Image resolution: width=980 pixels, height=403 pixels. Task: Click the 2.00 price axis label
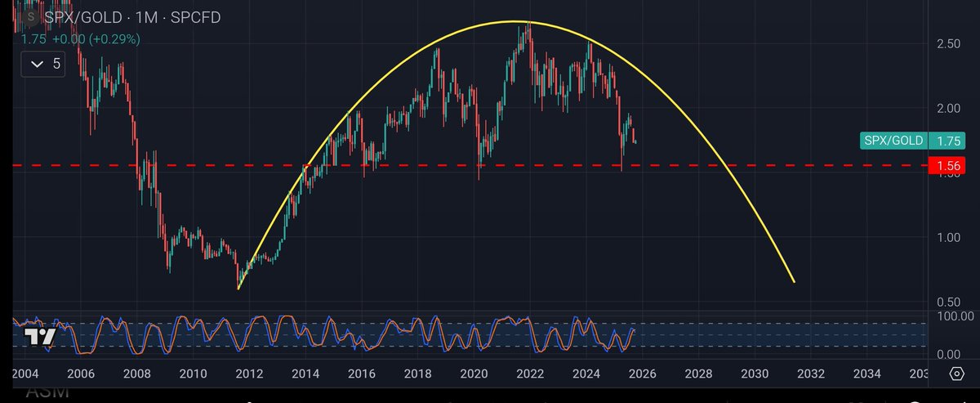pyautogui.click(x=947, y=108)
